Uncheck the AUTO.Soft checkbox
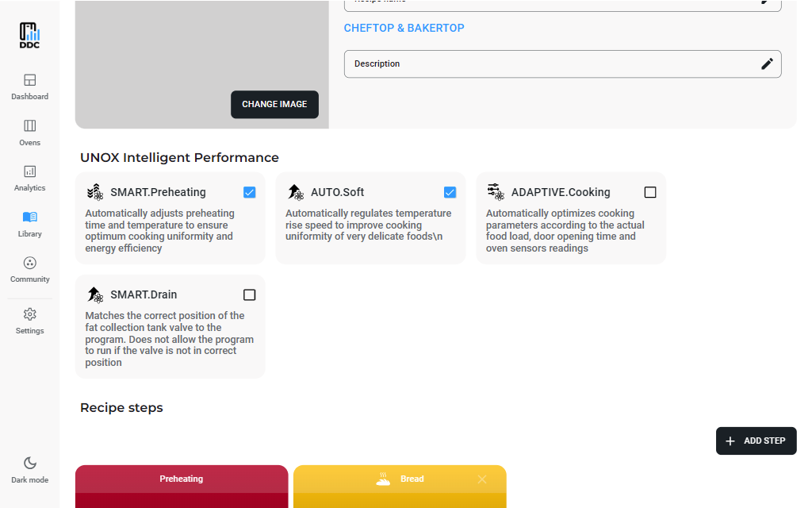This screenshot has height=508, width=812. (x=450, y=192)
